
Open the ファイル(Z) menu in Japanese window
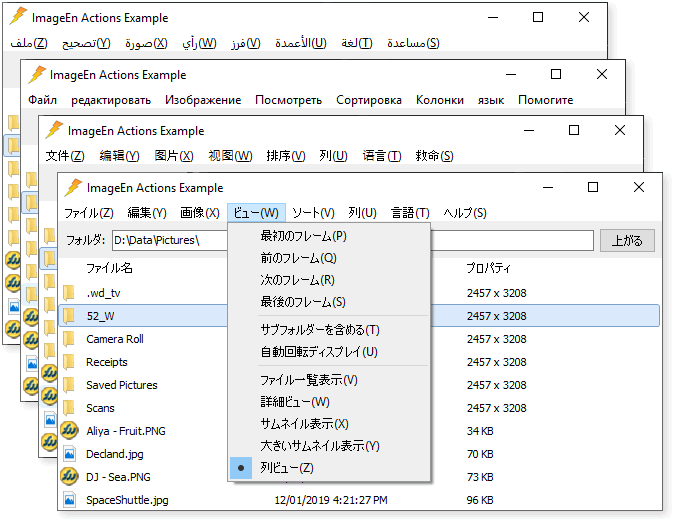coord(89,213)
